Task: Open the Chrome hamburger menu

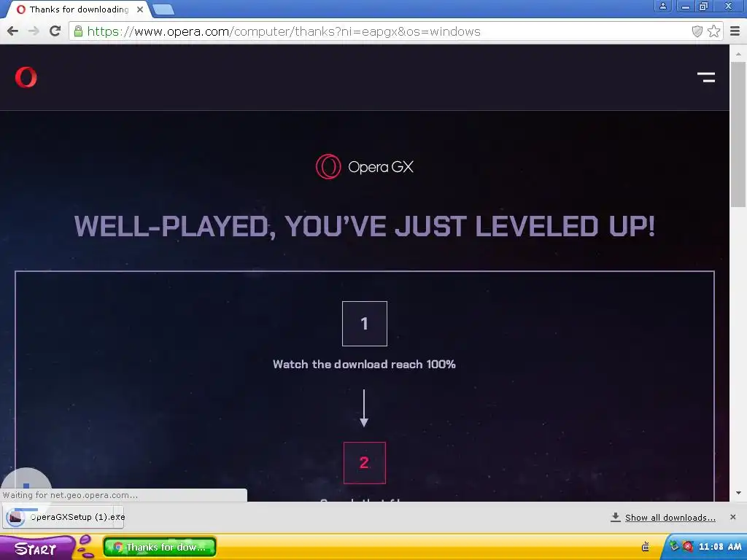Action: [735, 31]
